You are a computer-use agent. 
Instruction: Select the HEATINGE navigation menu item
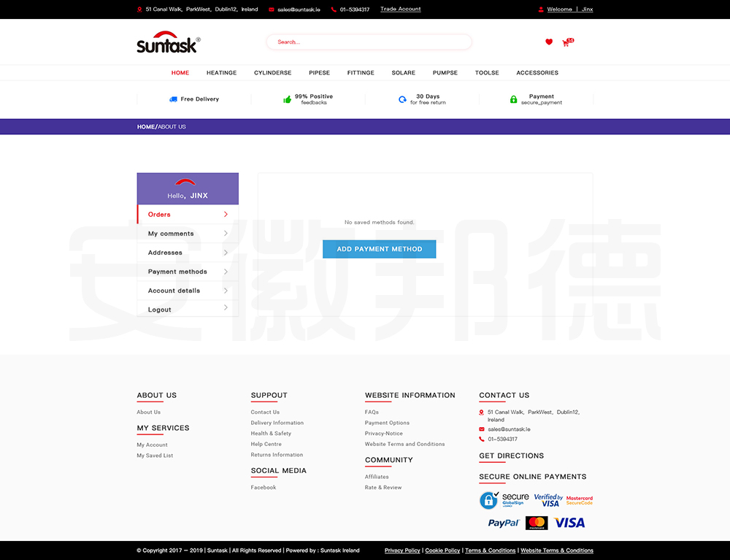pos(221,73)
